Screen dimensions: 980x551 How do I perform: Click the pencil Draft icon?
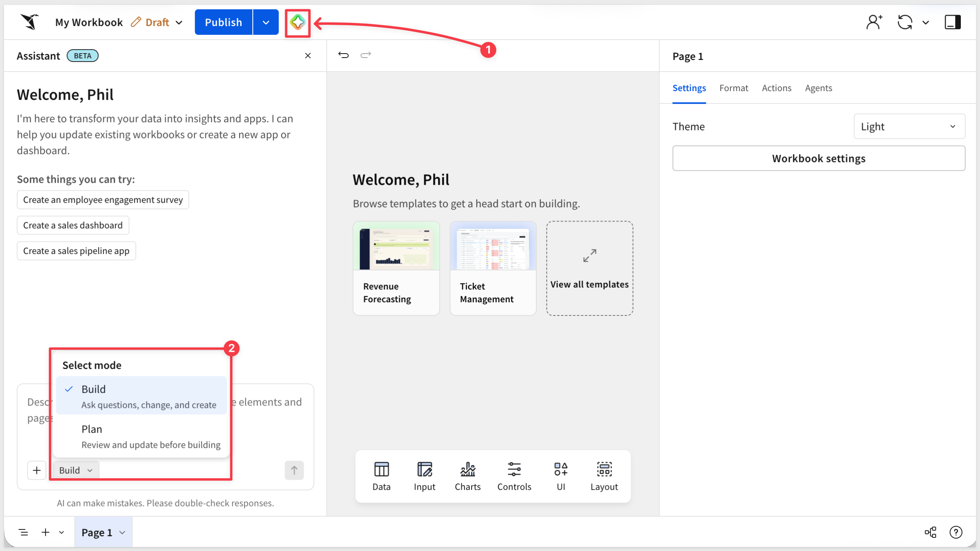pyautogui.click(x=136, y=22)
